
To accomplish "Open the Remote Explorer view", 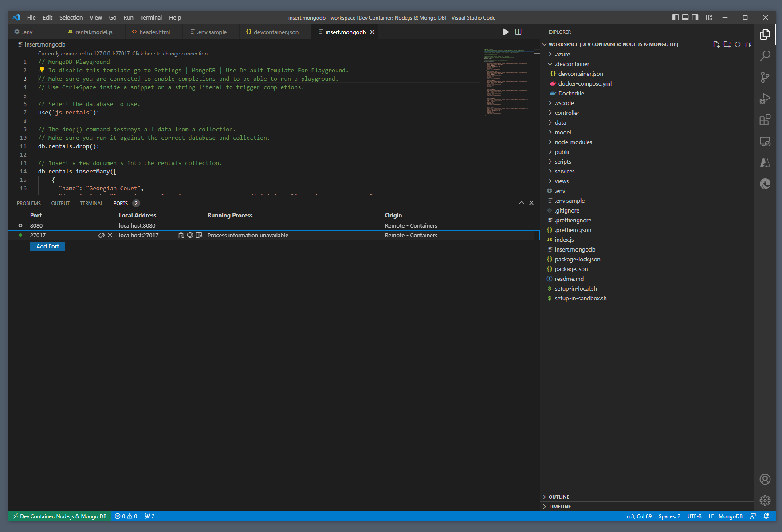I will point(765,141).
